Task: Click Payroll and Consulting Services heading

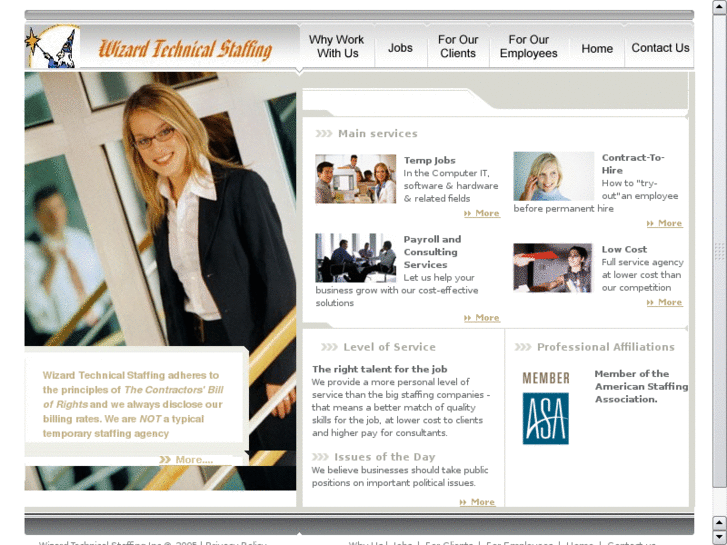Action: (432, 252)
